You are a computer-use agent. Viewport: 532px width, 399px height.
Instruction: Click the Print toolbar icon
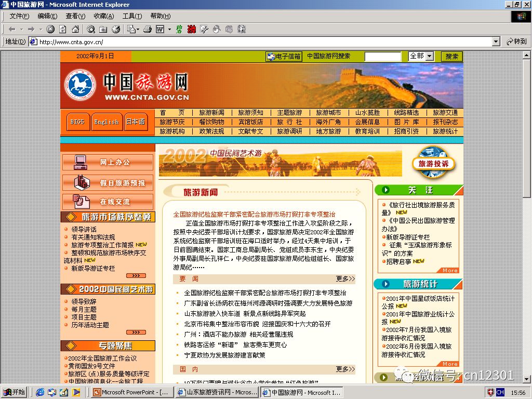click(147, 30)
